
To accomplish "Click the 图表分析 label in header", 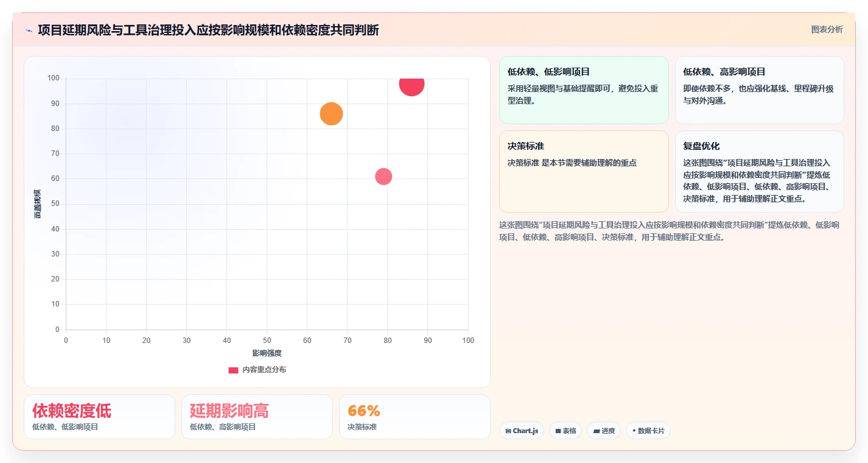I will coord(827,29).
